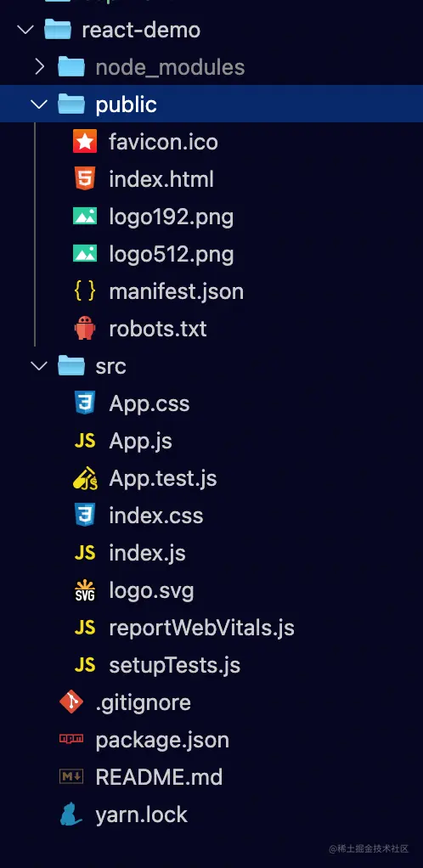Click the npm icon beside package.json
This screenshot has height=868, width=423.
(x=71, y=740)
